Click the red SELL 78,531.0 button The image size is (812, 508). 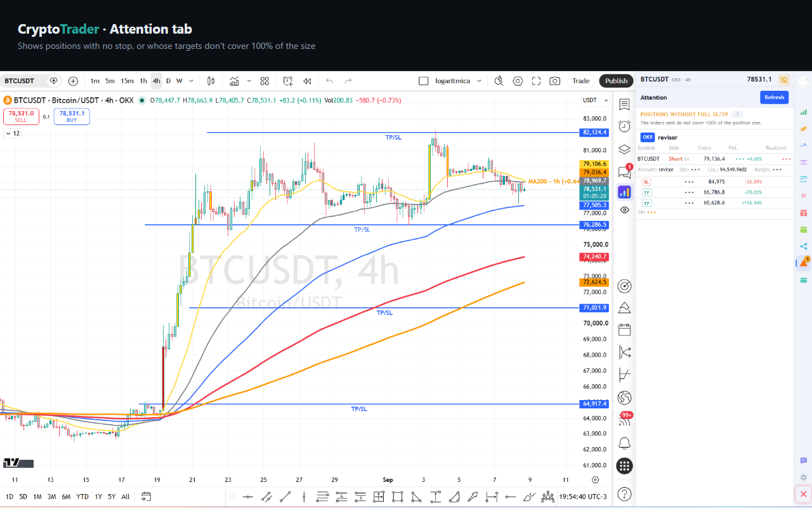pos(21,116)
